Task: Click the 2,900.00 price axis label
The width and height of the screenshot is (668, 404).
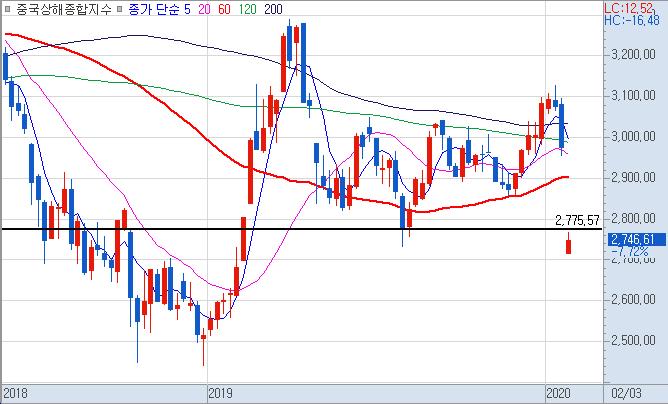Action: pyautogui.click(x=633, y=177)
